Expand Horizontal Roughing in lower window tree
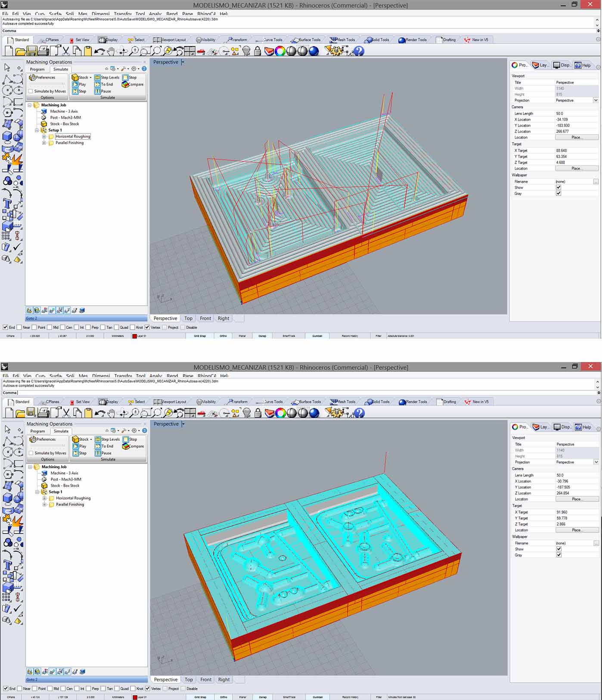The height and width of the screenshot is (700, 602). pyautogui.click(x=44, y=498)
